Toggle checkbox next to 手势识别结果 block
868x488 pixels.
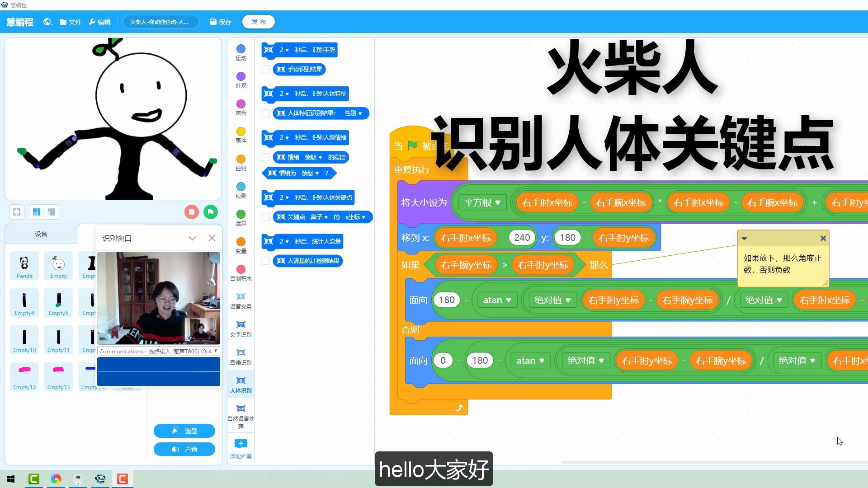[x=265, y=69]
